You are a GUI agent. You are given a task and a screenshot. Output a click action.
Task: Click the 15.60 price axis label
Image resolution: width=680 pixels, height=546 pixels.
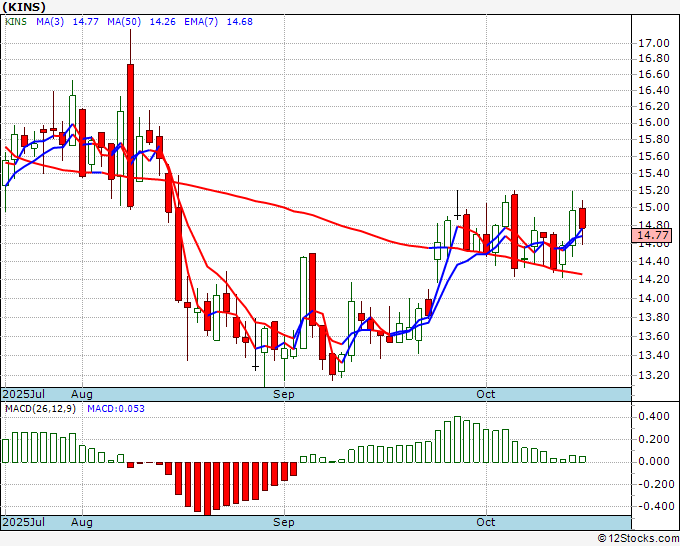(x=654, y=156)
